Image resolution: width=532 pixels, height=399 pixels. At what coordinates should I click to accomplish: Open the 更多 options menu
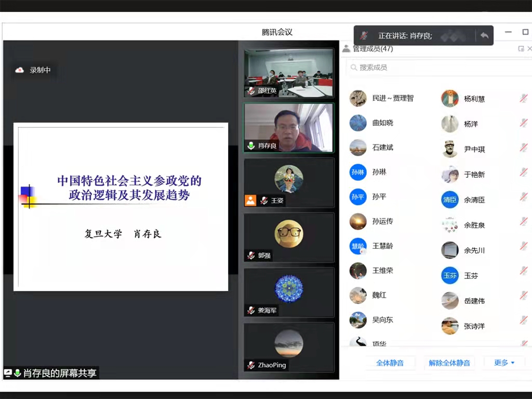pos(503,363)
